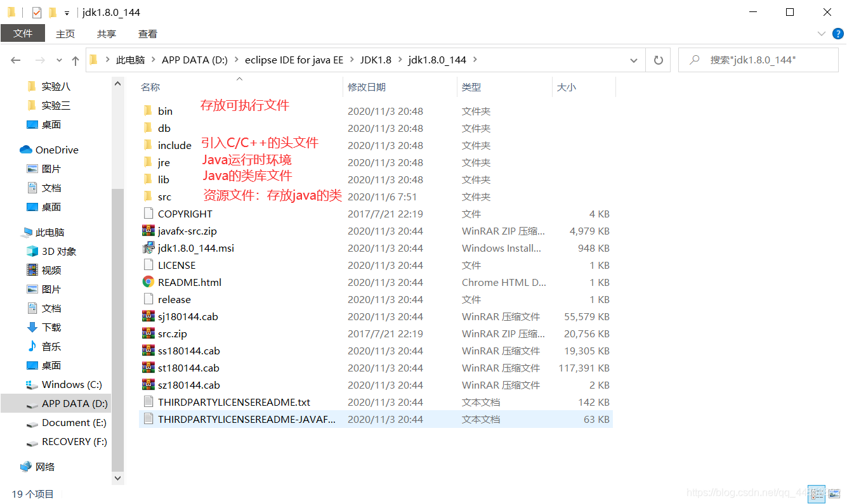Viewport: 847px width, 504px height.
Task: Click the README.html Chrome icon
Action: (x=148, y=282)
